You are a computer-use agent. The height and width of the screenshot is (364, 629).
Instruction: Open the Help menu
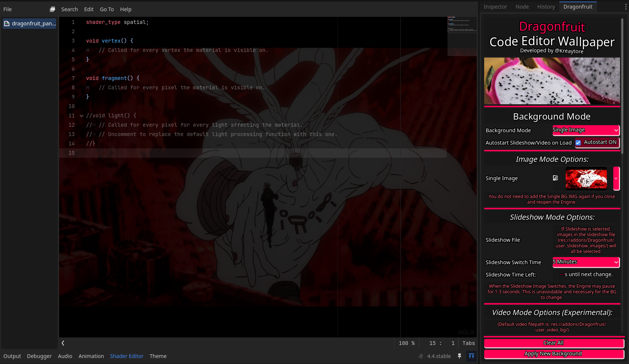126,9
